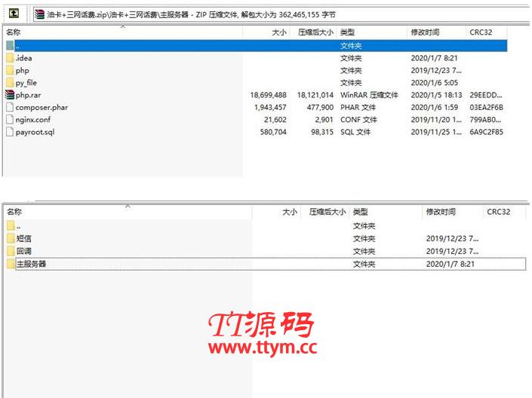Click CRC32 value 03EA2F6B
Image resolution: width=532 pixels, height=398 pixels.
click(x=486, y=108)
